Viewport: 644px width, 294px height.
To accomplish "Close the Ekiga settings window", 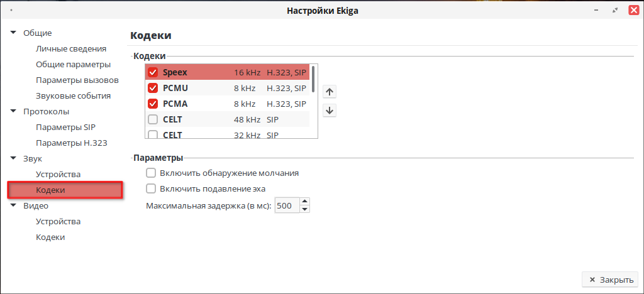I will [x=633, y=11].
